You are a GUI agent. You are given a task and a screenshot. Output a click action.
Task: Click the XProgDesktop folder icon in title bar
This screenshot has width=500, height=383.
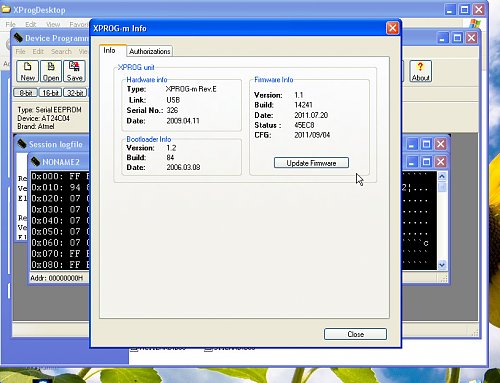[x=6, y=10]
